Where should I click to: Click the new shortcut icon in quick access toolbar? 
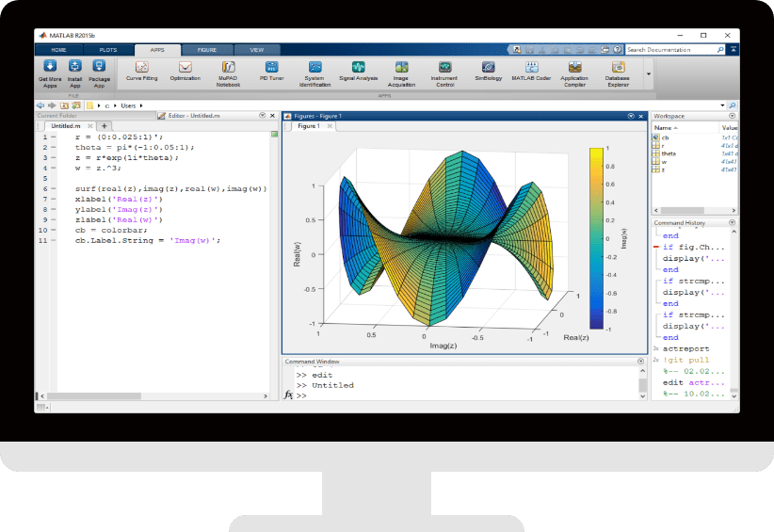click(517, 50)
